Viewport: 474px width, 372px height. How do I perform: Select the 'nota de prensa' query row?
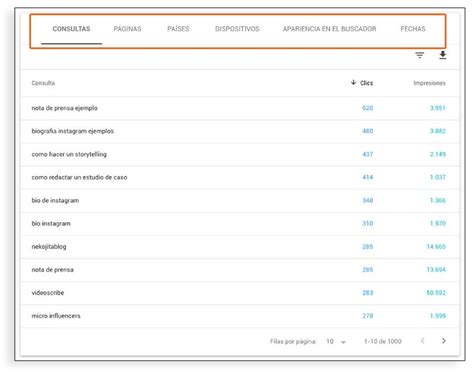240,270
